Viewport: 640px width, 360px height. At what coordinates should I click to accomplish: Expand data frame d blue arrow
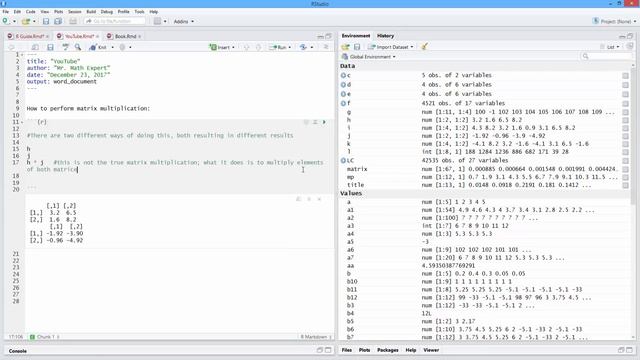point(343,85)
